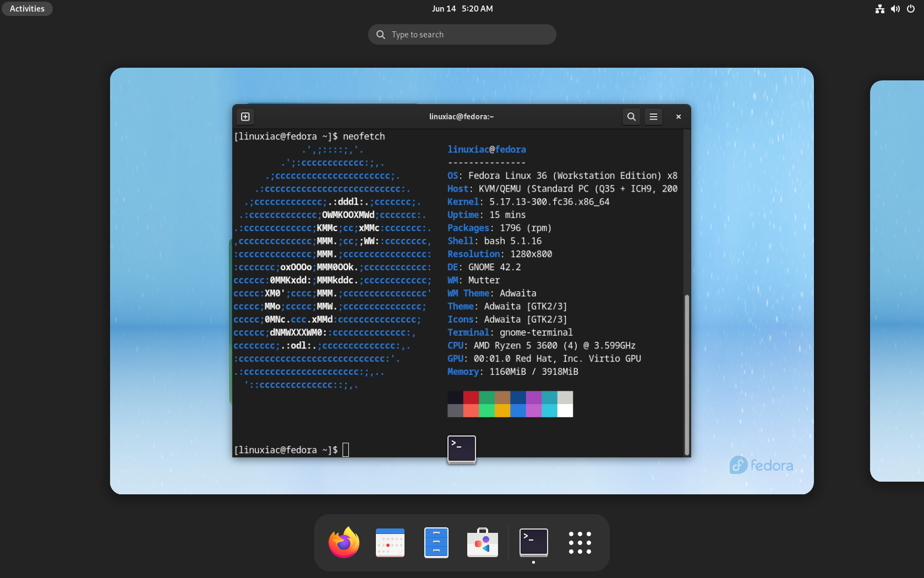Click the white color block in neofetch

[x=565, y=411]
